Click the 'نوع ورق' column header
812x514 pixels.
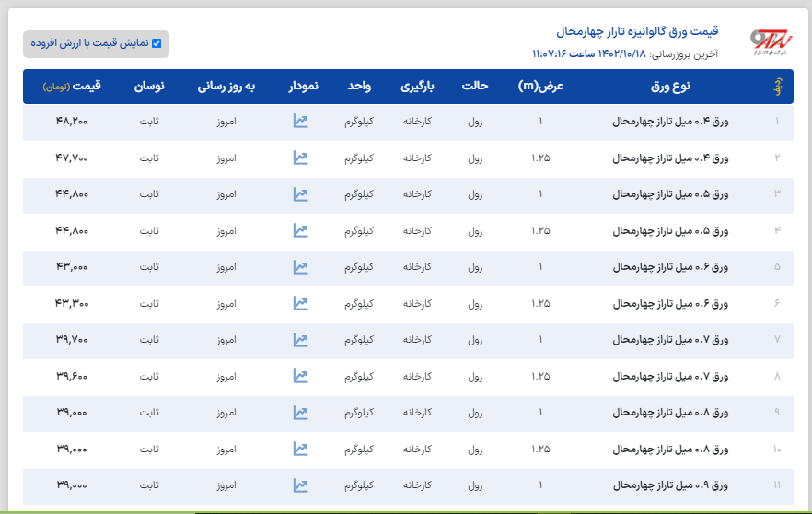(x=670, y=87)
